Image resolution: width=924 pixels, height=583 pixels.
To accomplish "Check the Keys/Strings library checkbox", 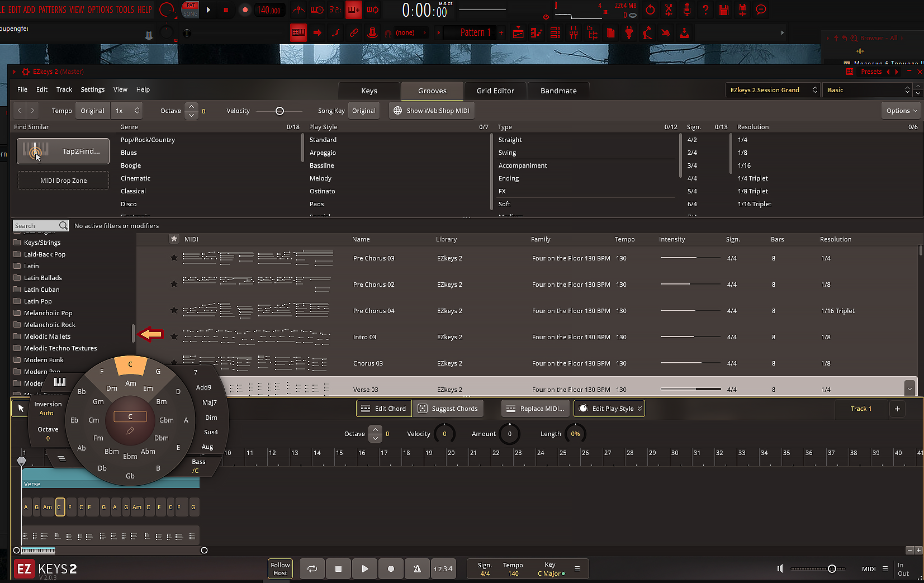I will pyautogui.click(x=17, y=243).
